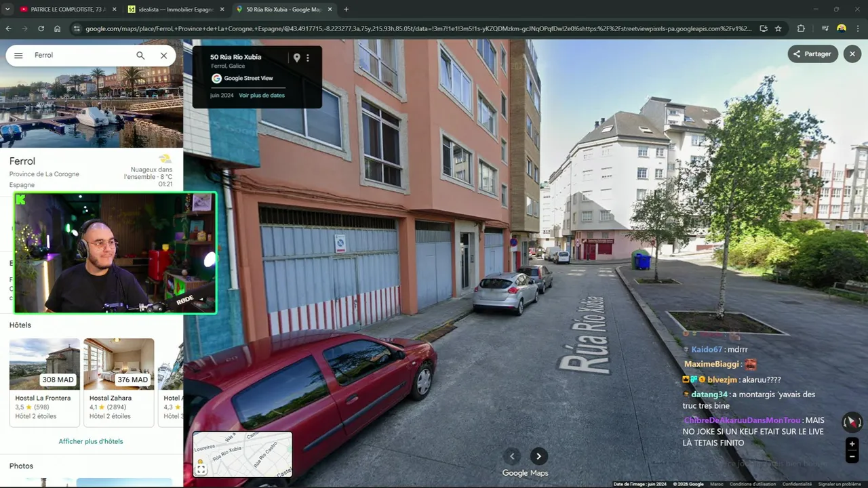Image resolution: width=868 pixels, height=488 pixels.
Task: Click the Confidentialité footer link
Action: click(x=797, y=484)
